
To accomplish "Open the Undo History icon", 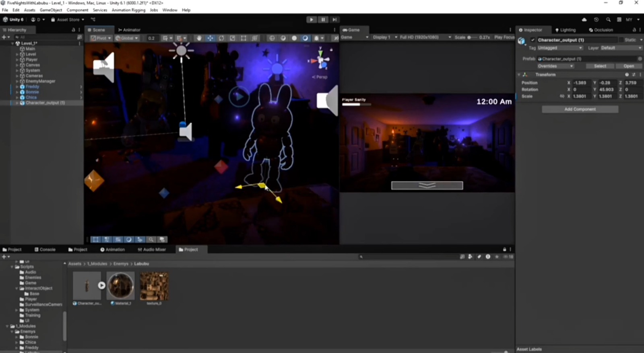I will click(596, 19).
